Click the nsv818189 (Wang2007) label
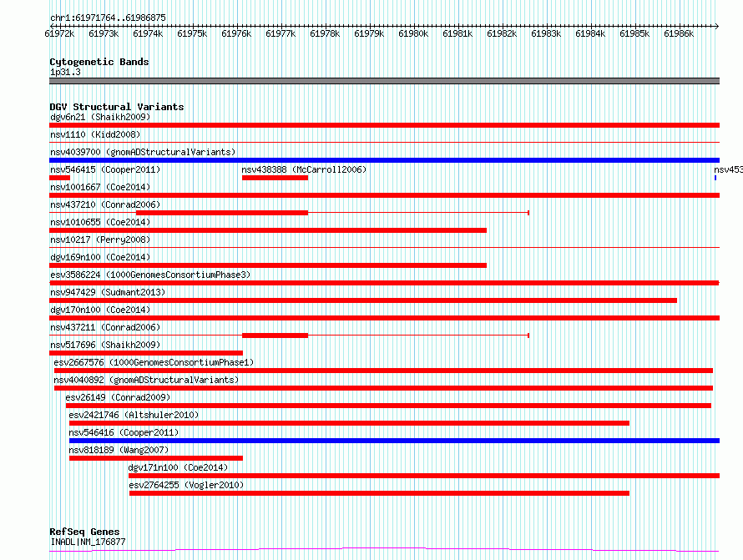Image resolution: width=743 pixels, height=560 pixels. (x=119, y=450)
